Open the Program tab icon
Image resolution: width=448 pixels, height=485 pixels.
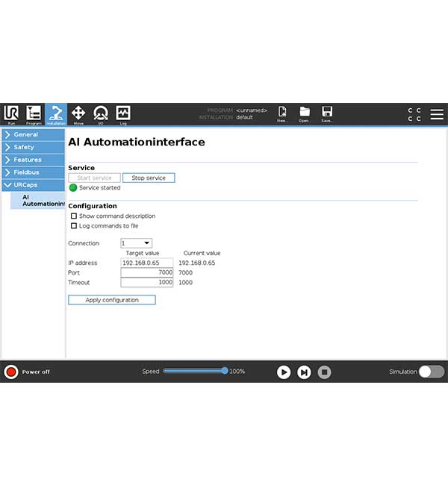[34, 114]
